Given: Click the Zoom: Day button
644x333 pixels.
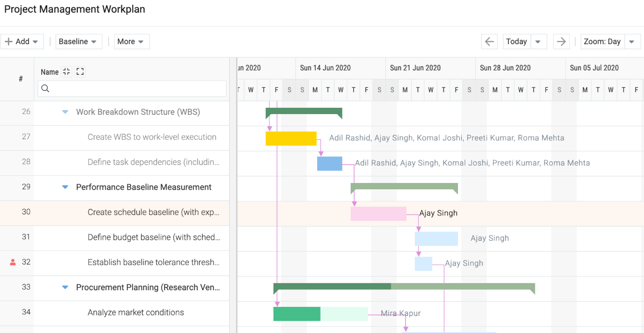Looking at the screenshot, I should coord(602,41).
